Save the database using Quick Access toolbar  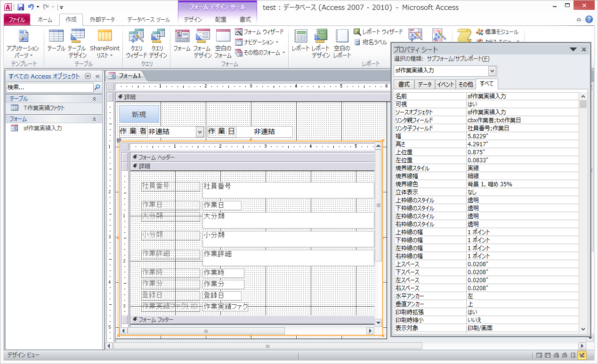(20, 7)
